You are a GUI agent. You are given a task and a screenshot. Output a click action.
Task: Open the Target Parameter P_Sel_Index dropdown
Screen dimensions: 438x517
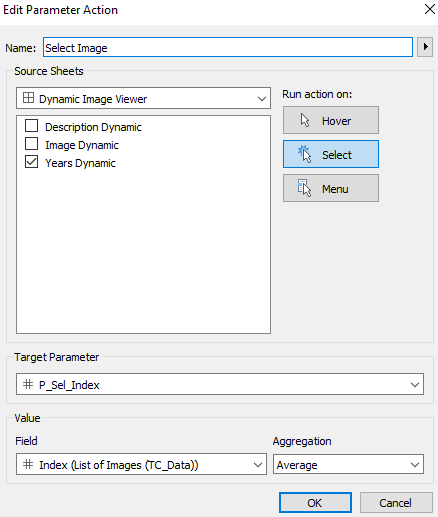click(220, 384)
